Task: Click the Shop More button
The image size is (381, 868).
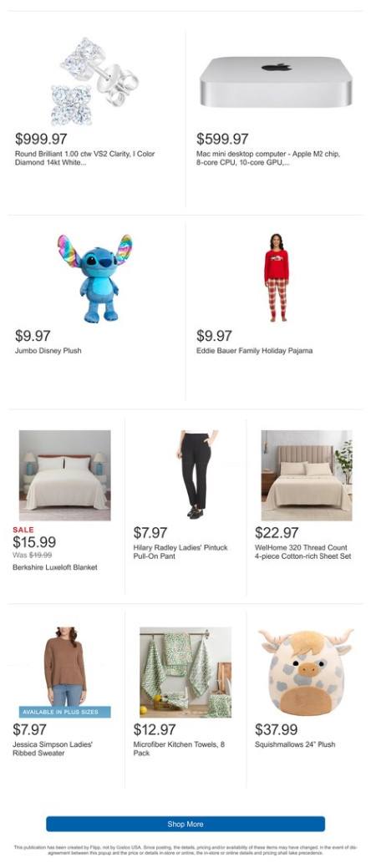Action: (x=185, y=824)
